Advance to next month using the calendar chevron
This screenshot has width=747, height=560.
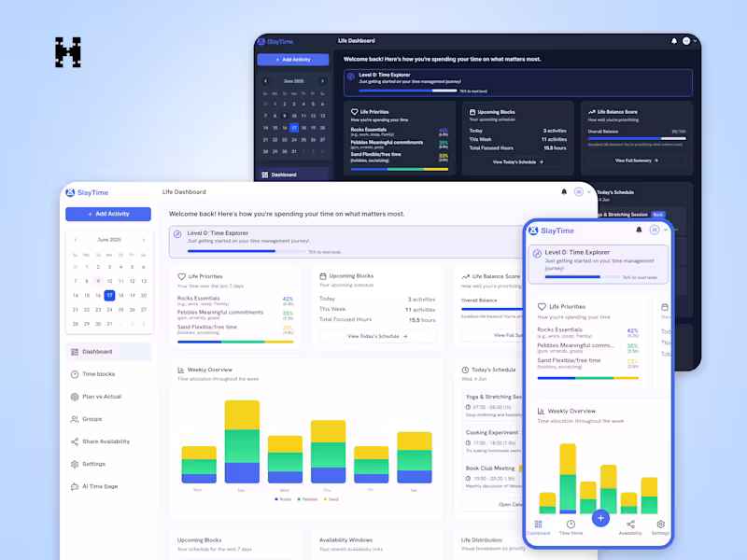pyautogui.click(x=144, y=240)
